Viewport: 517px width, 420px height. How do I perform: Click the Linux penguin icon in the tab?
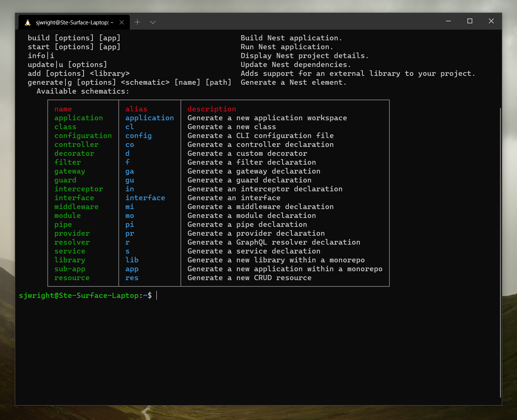28,23
